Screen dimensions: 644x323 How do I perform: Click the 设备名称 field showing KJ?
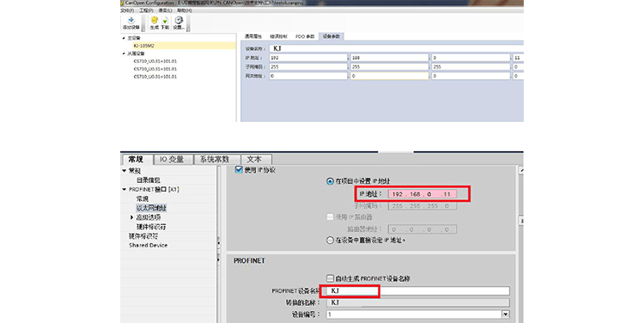(x=397, y=48)
